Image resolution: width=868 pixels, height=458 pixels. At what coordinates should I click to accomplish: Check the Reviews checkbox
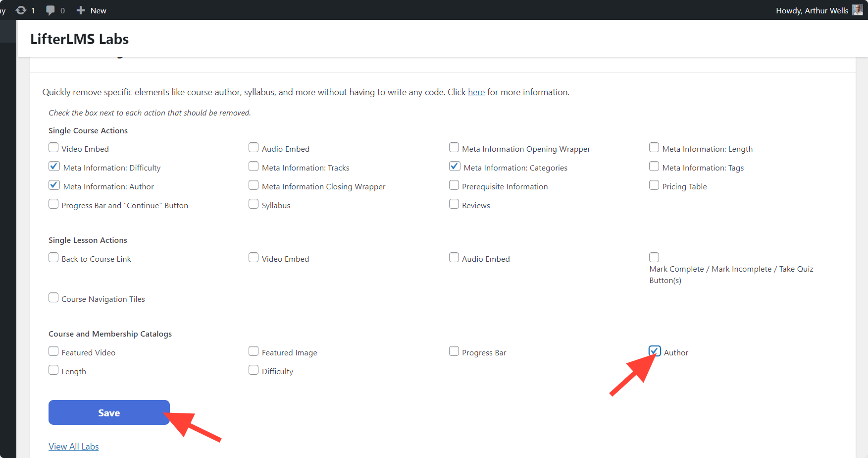(454, 204)
